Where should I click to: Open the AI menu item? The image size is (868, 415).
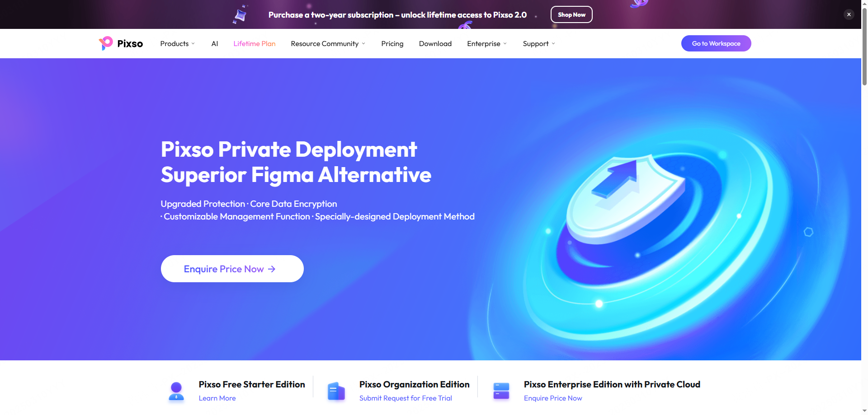point(215,43)
